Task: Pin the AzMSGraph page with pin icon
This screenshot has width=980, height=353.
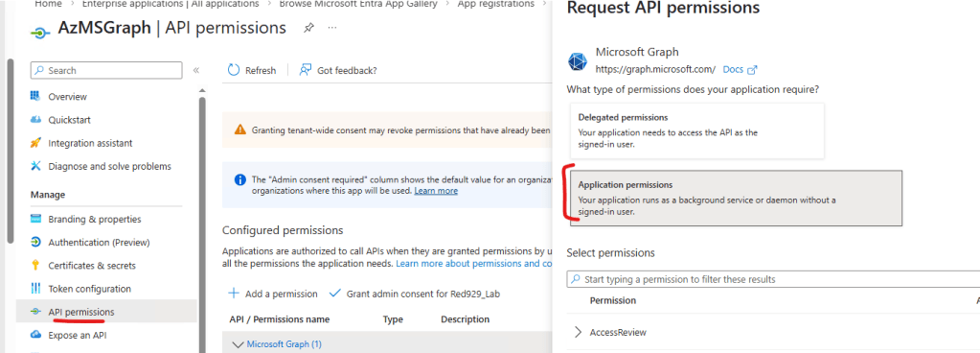Action: 308,28
